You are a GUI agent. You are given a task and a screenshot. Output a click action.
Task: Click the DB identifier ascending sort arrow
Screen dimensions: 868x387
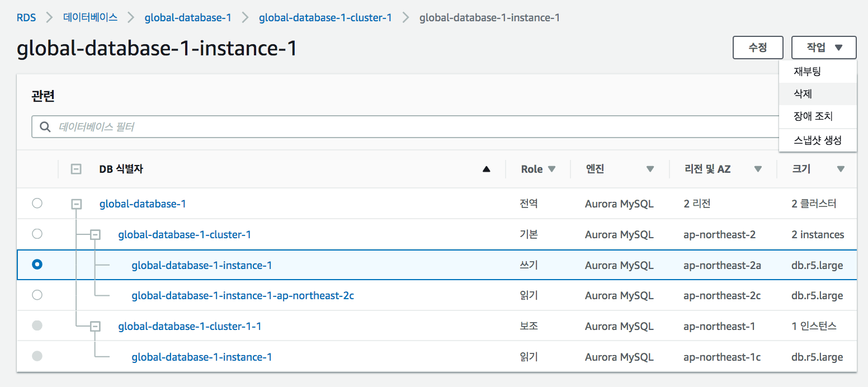click(x=487, y=169)
